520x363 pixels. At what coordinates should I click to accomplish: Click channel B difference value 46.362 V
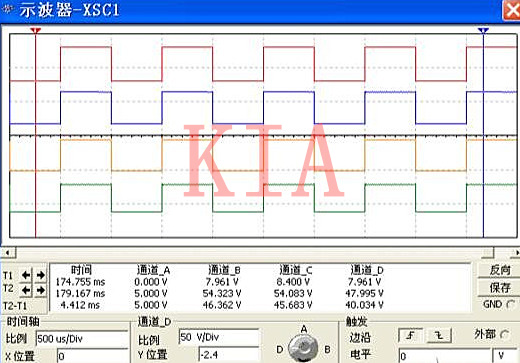[222, 305]
